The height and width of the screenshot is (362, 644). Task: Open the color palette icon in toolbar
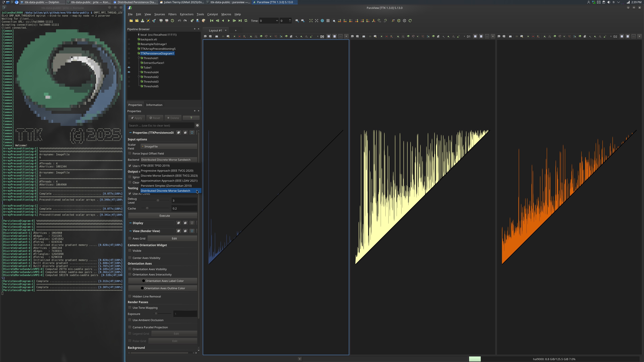click(203, 21)
